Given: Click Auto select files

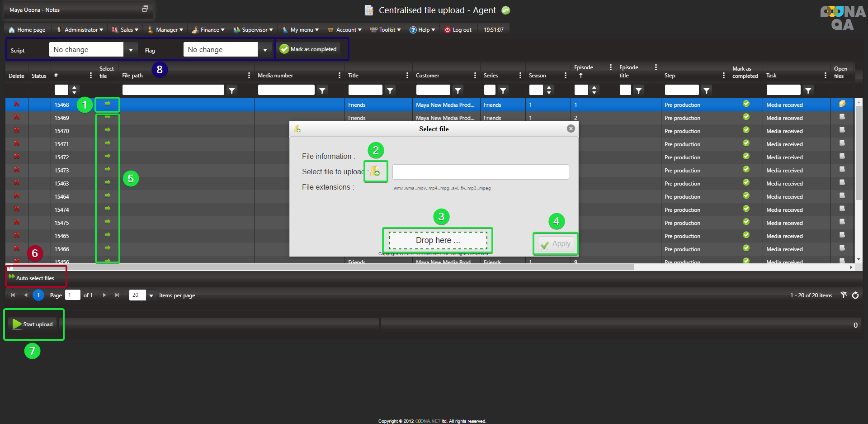Looking at the screenshot, I should (x=35, y=278).
